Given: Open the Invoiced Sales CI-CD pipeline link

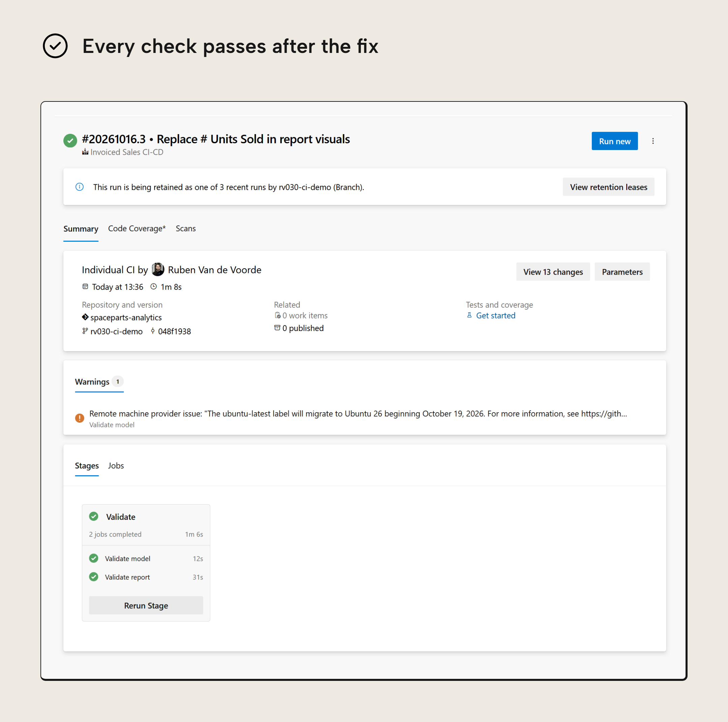Looking at the screenshot, I should (x=127, y=152).
